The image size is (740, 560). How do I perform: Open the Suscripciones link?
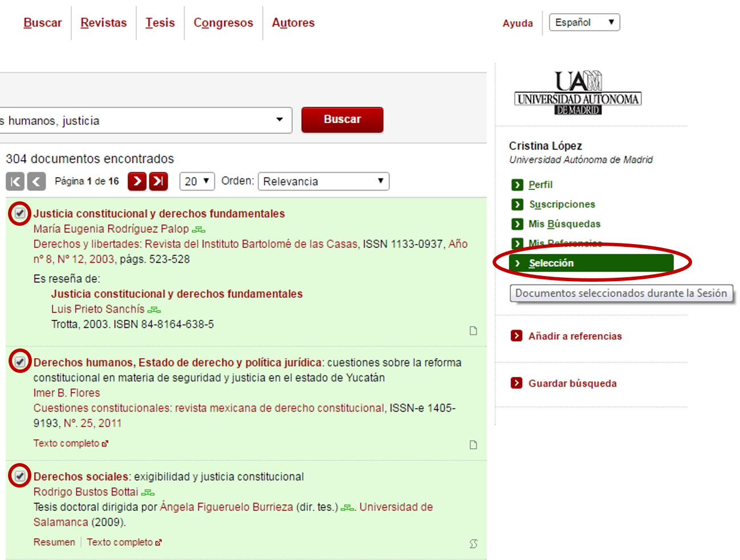[x=562, y=204]
